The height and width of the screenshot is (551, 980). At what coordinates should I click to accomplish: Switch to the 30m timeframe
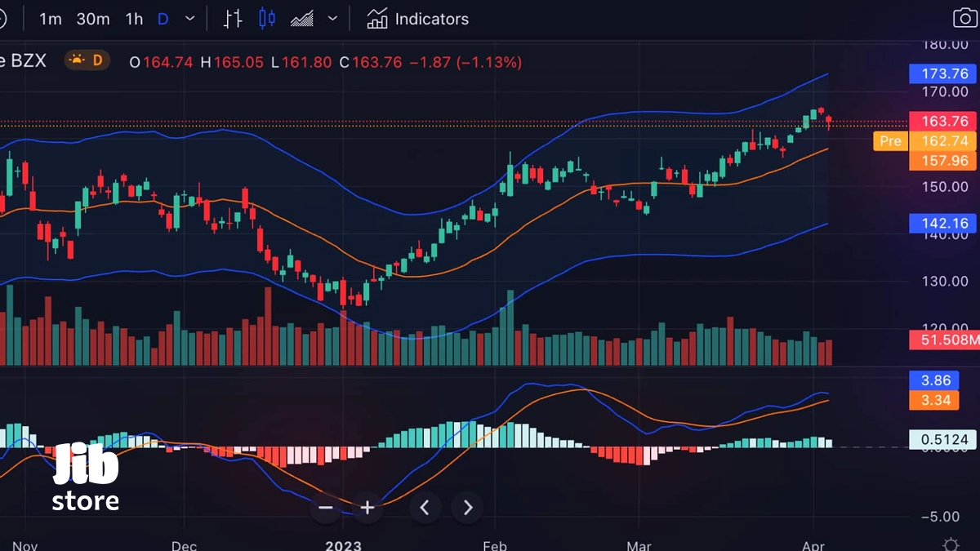[x=93, y=19]
